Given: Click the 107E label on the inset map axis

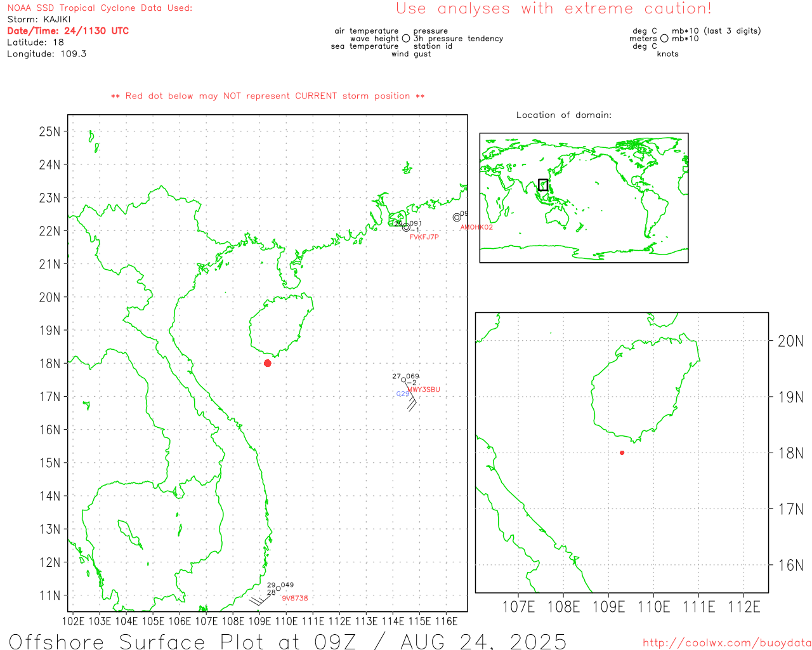Looking at the screenshot, I should (519, 607).
